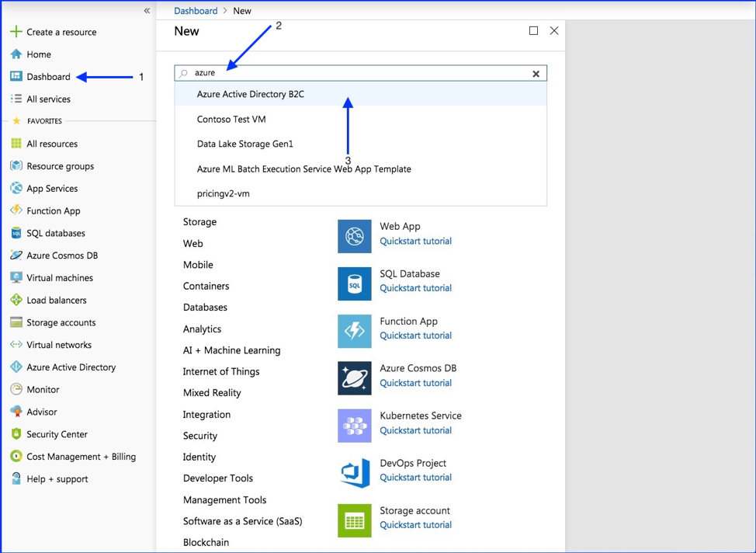
Task: Maximize the New blade
Action: (533, 31)
